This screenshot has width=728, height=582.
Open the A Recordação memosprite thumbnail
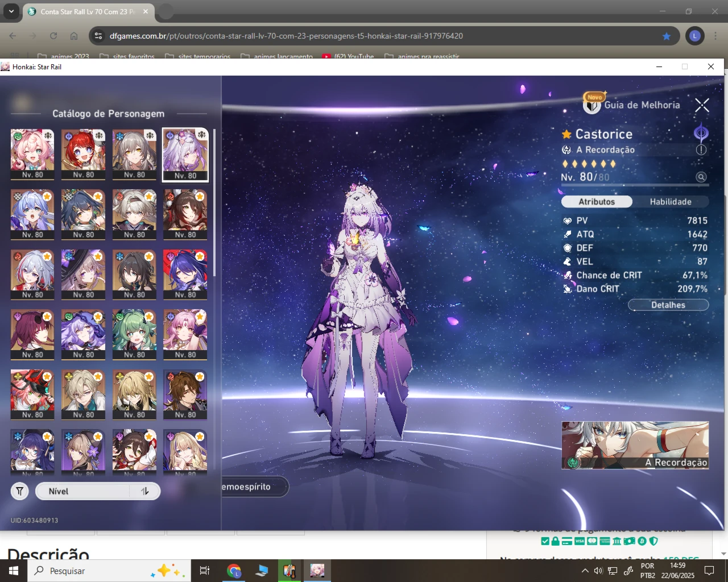[x=635, y=445]
